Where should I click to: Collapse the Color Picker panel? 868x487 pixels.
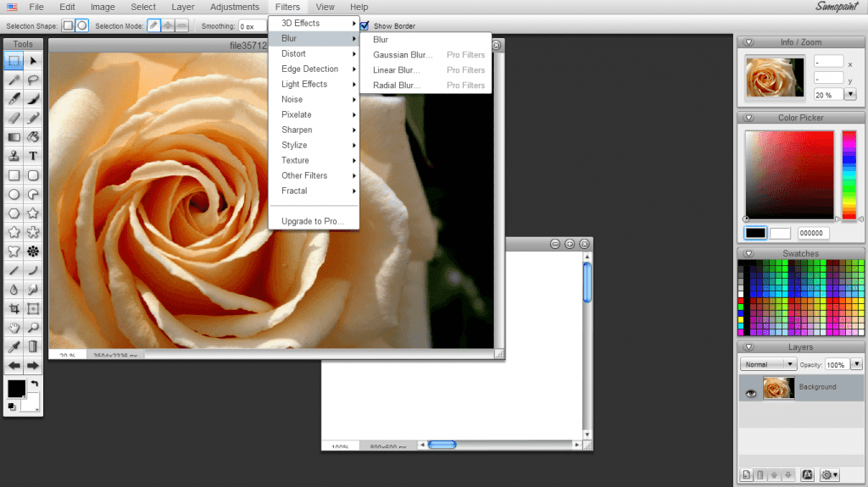click(748, 118)
